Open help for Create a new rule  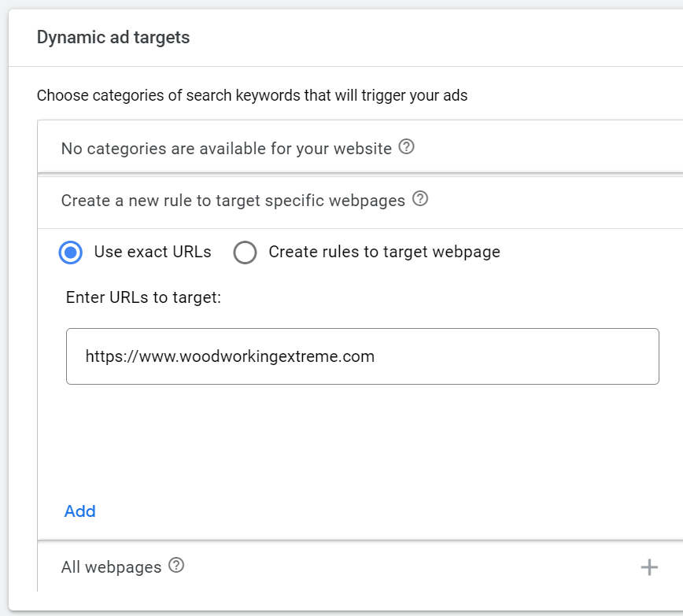click(420, 199)
